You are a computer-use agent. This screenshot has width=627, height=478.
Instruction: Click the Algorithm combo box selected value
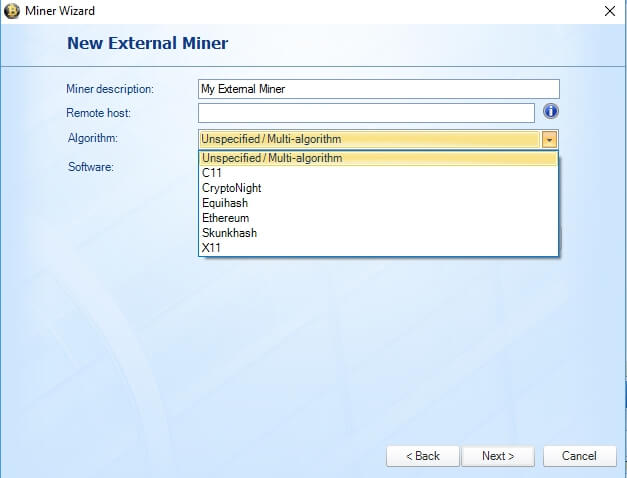(x=369, y=140)
